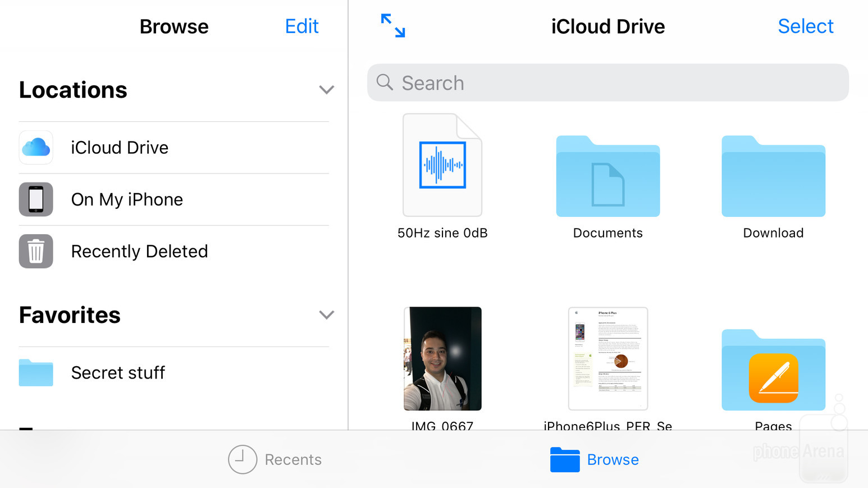Screen dimensions: 868x488
Task: Switch to the Recents tab
Action: point(275,459)
